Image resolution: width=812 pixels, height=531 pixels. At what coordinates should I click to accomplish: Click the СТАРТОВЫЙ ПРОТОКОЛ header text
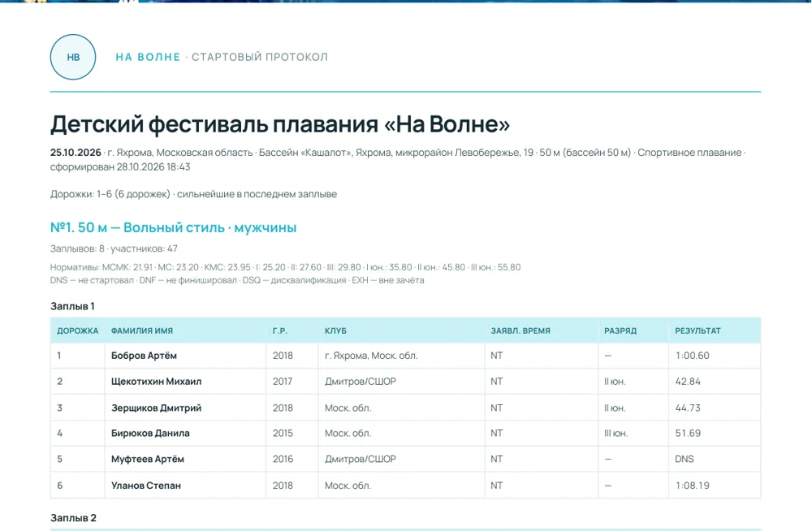[x=260, y=57]
